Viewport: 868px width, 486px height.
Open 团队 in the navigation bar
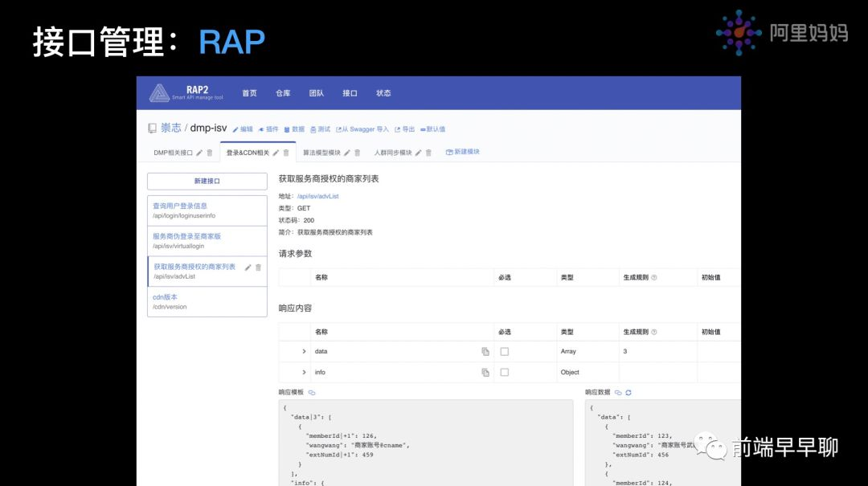[316, 93]
